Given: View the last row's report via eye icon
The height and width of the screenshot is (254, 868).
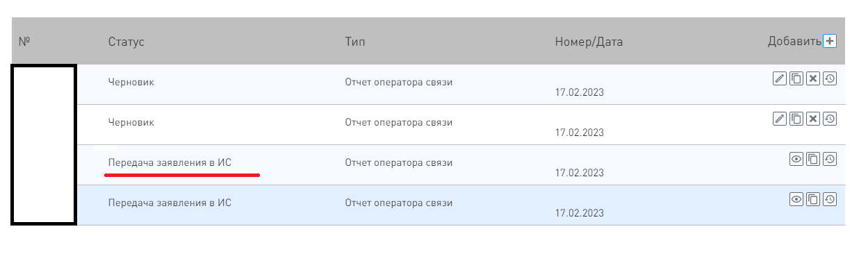Looking at the screenshot, I should tap(796, 199).
